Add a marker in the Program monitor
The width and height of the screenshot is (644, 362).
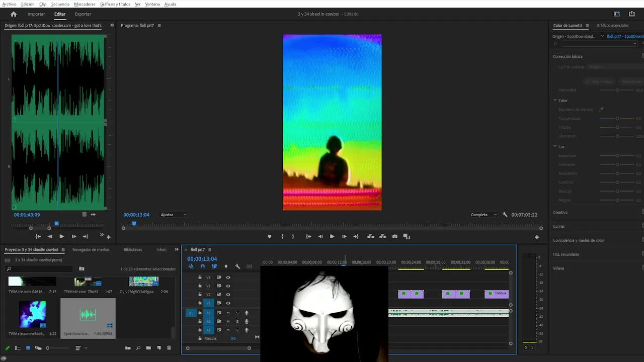click(x=270, y=236)
